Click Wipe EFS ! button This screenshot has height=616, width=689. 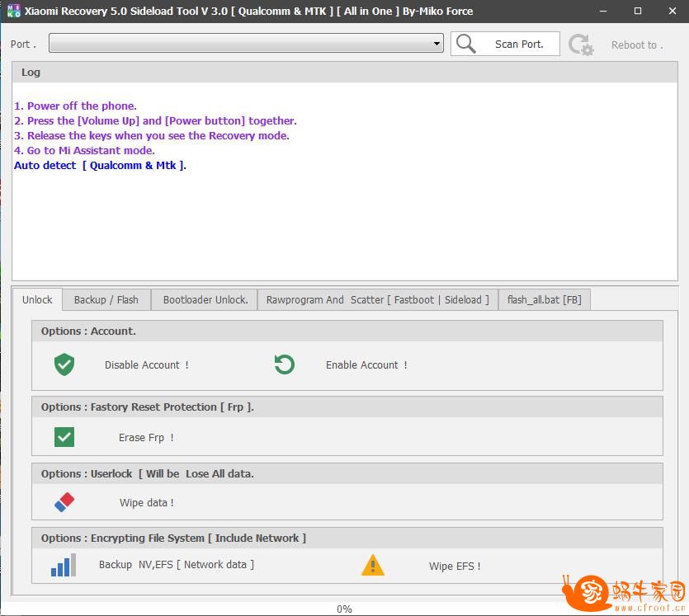point(455,566)
